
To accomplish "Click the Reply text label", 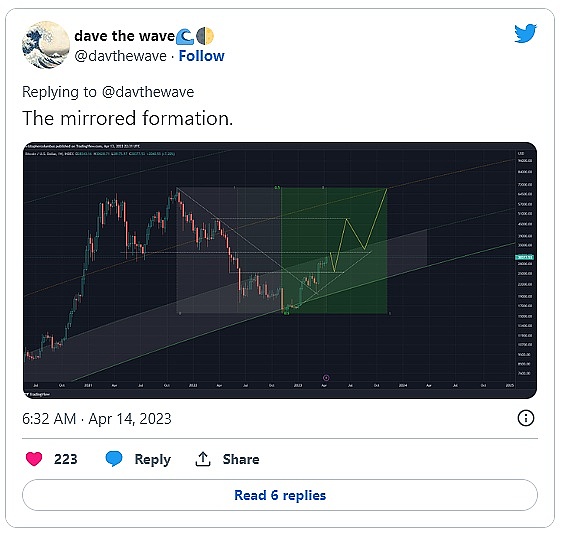I will 153,460.
